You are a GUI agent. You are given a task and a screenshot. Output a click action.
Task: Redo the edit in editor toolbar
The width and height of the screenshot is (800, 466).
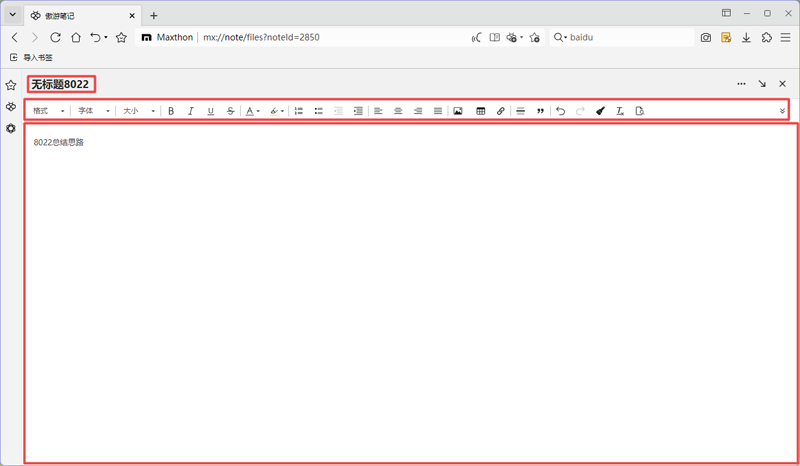pyautogui.click(x=580, y=111)
